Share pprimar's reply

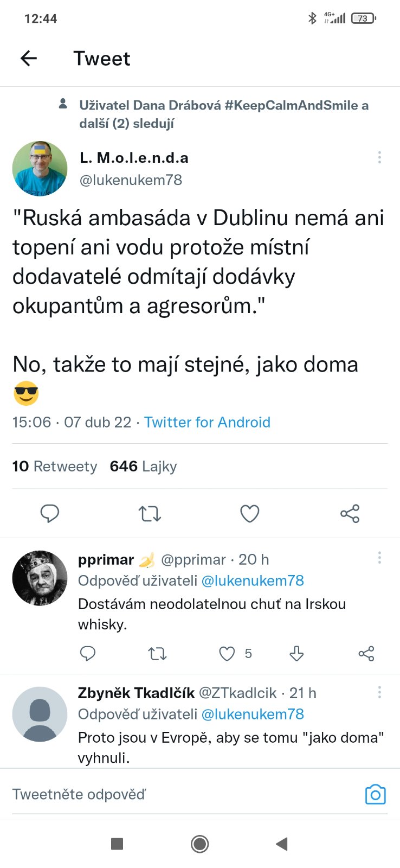(x=366, y=654)
